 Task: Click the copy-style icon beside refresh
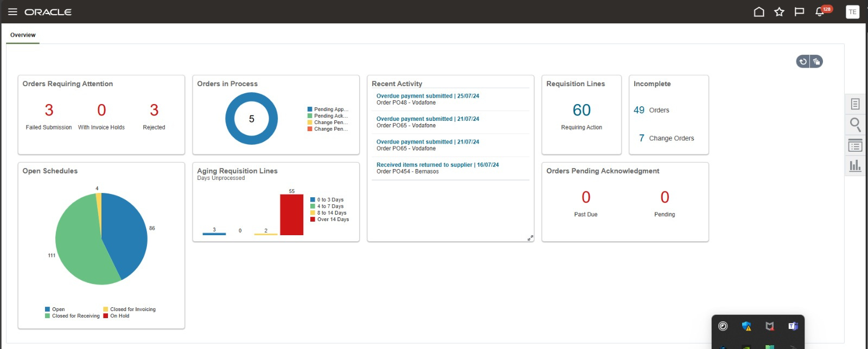[816, 62]
